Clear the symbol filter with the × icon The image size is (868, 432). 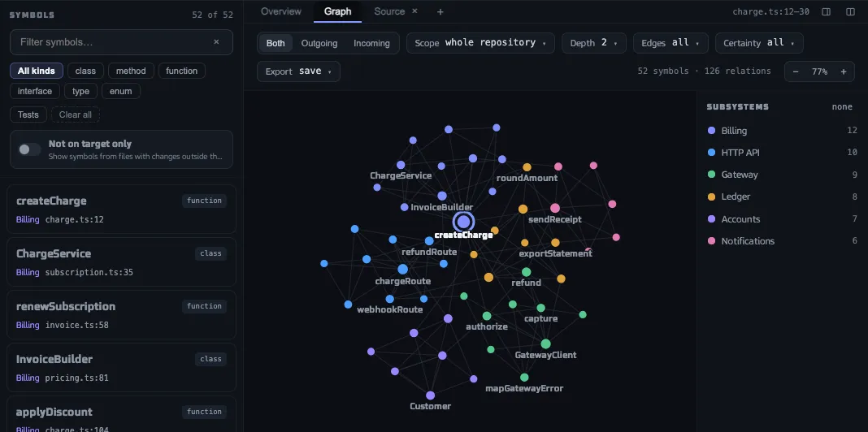tap(216, 42)
